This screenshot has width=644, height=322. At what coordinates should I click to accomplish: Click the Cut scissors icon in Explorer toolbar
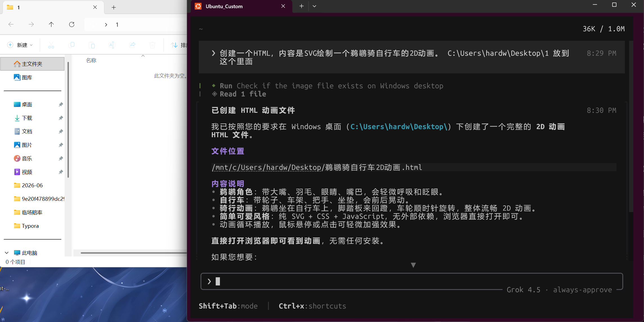click(x=51, y=45)
